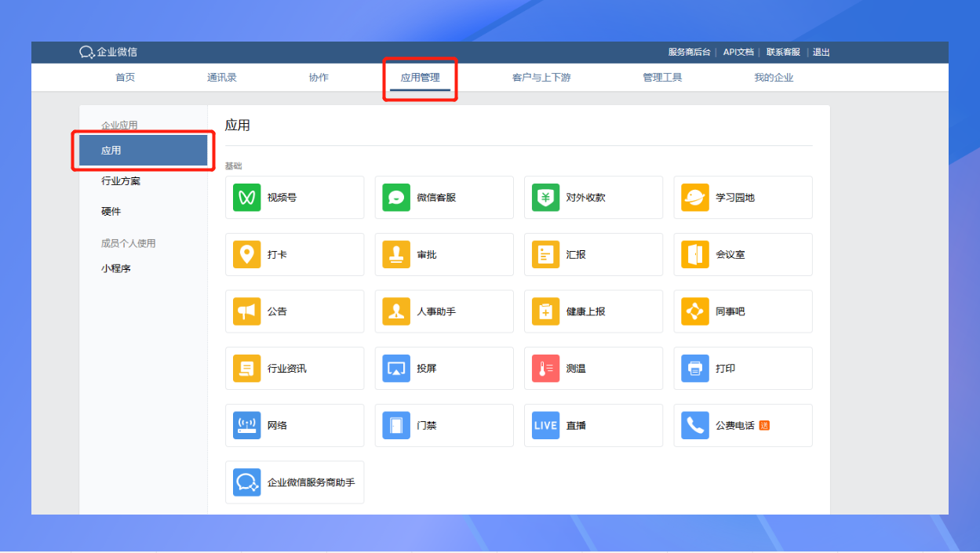This screenshot has height=553, width=980.
Task: Switch to the 首页 tab
Action: (126, 78)
